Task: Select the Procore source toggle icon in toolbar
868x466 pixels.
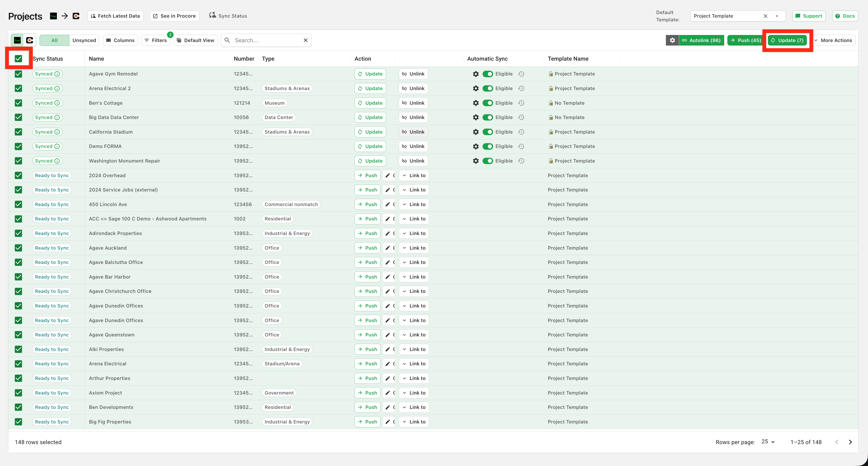Action: click(30, 41)
